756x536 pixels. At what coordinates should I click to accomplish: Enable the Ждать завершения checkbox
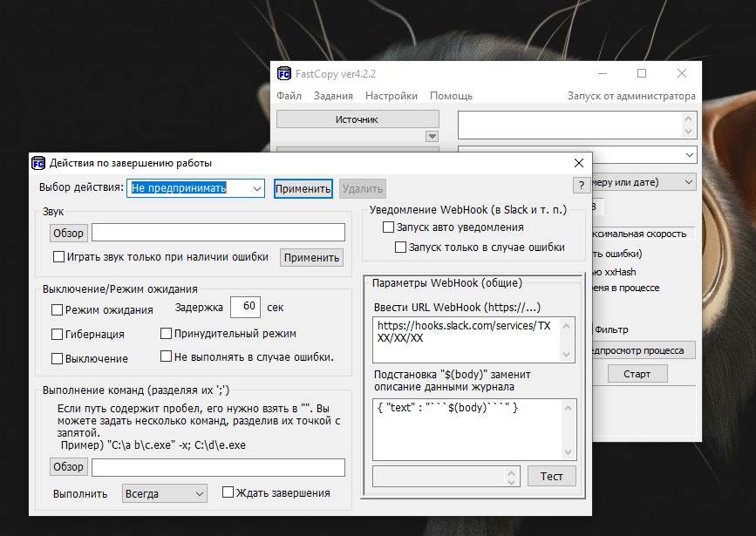(228, 492)
